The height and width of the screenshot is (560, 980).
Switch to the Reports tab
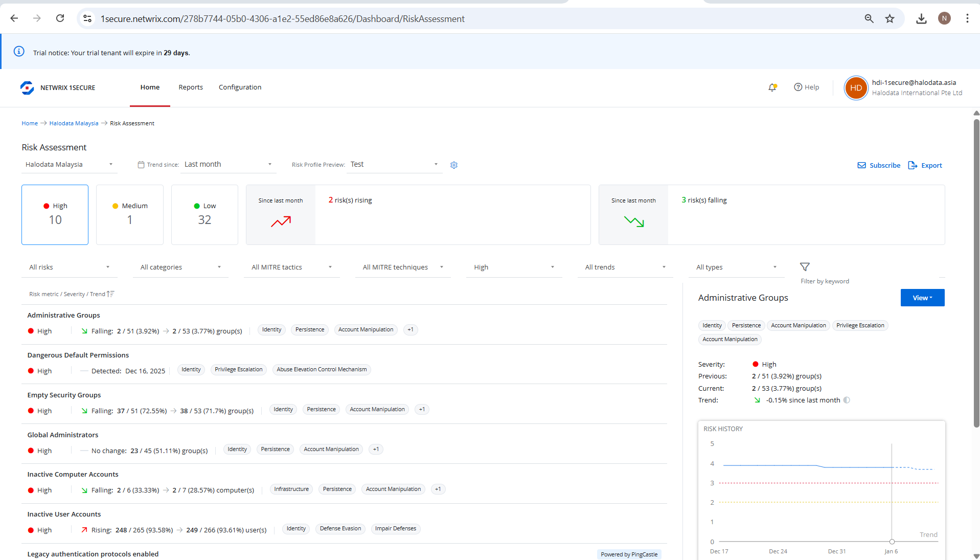[191, 87]
